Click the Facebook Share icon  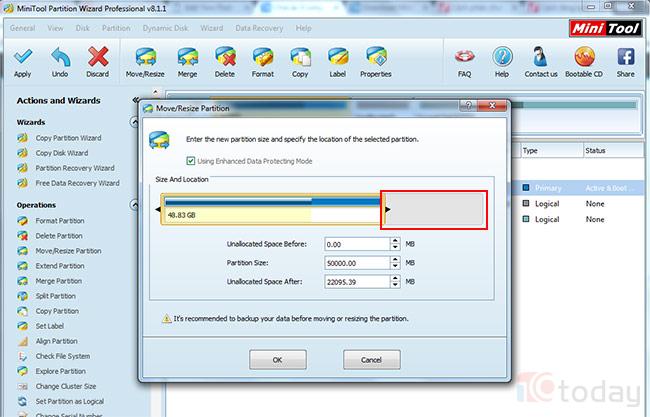coord(626,57)
